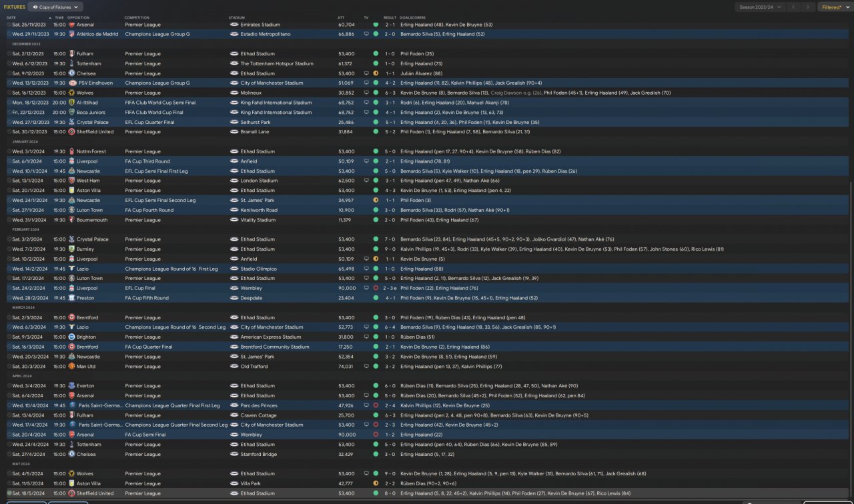Click the Burnley club badge
The width and height of the screenshot is (854, 504).
coord(71,249)
